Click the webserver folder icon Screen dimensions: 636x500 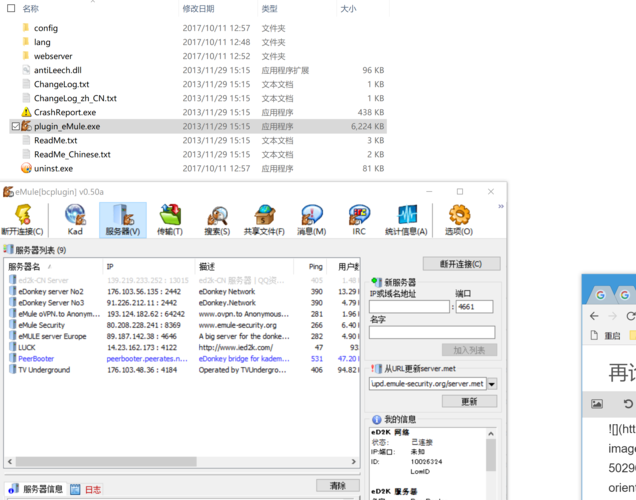26,56
